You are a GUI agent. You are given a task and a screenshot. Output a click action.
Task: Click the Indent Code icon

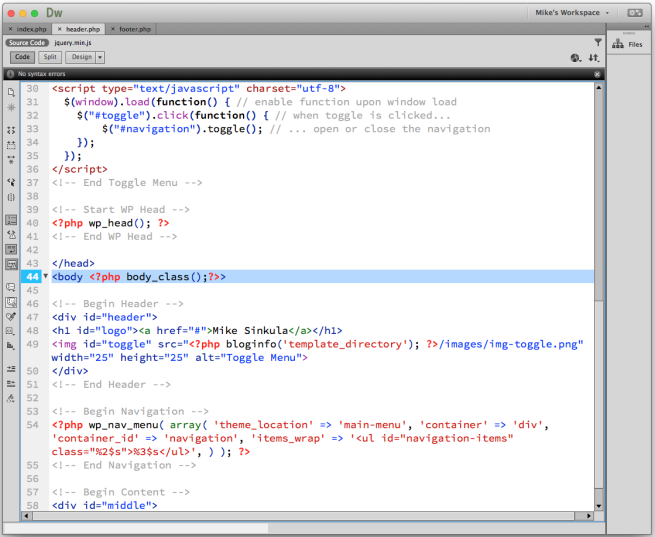coord(11,369)
